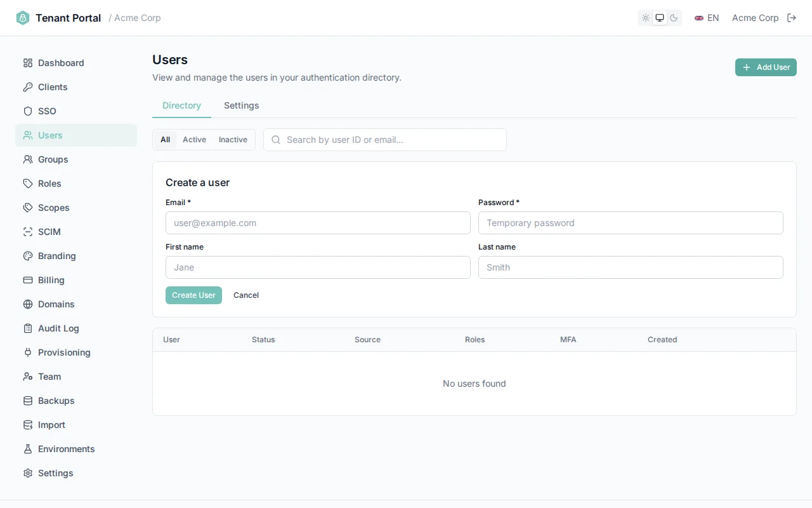The height and width of the screenshot is (508, 812).
Task: Cancel the create user form
Action: point(246,295)
